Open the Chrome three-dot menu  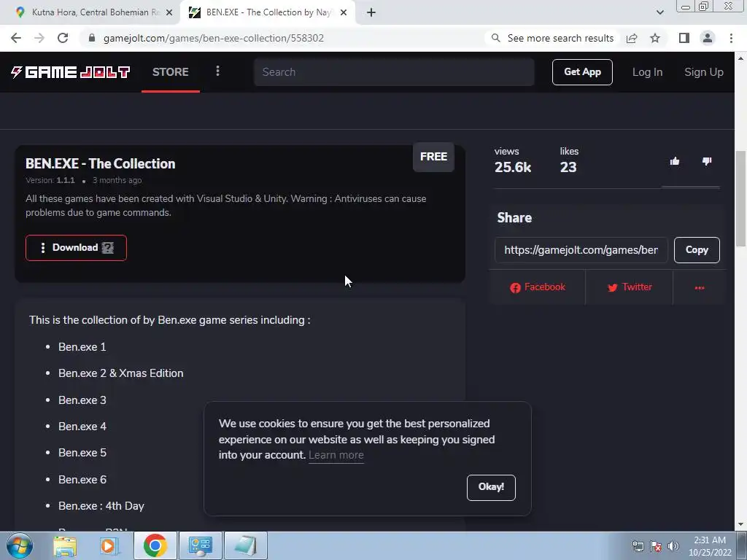(x=731, y=38)
